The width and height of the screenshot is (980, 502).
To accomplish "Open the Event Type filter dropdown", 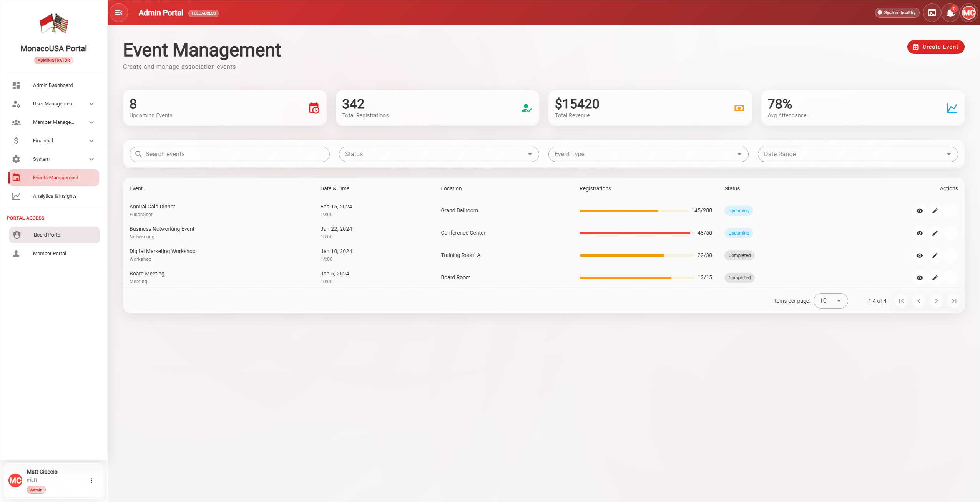I will point(648,154).
